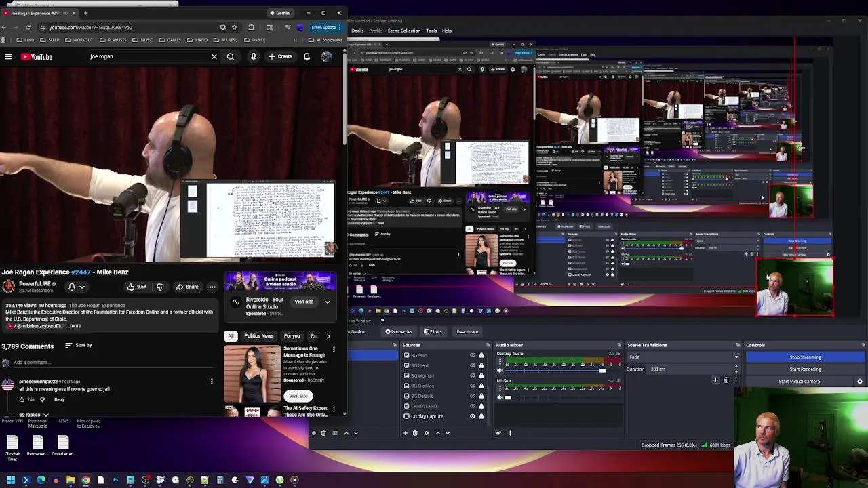Remove selected source with trash icon
Image resolution: width=868 pixels, height=488 pixels.
tap(415, 433)
